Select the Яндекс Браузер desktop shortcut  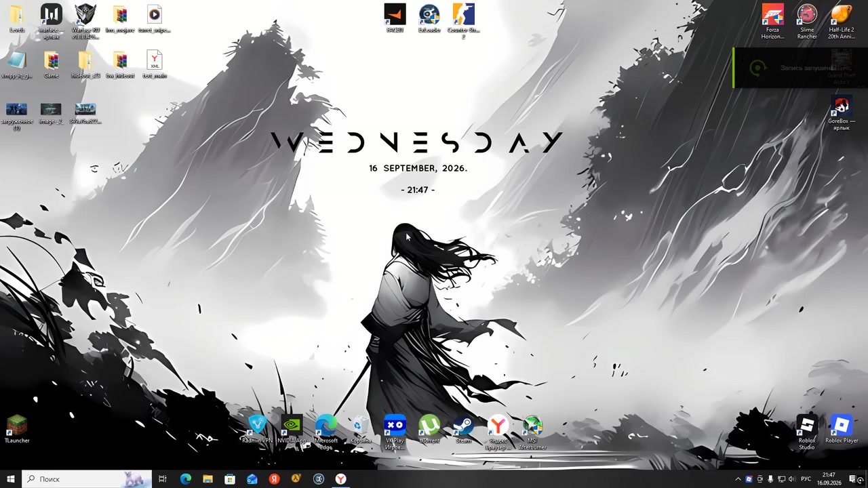pos(498,432)
